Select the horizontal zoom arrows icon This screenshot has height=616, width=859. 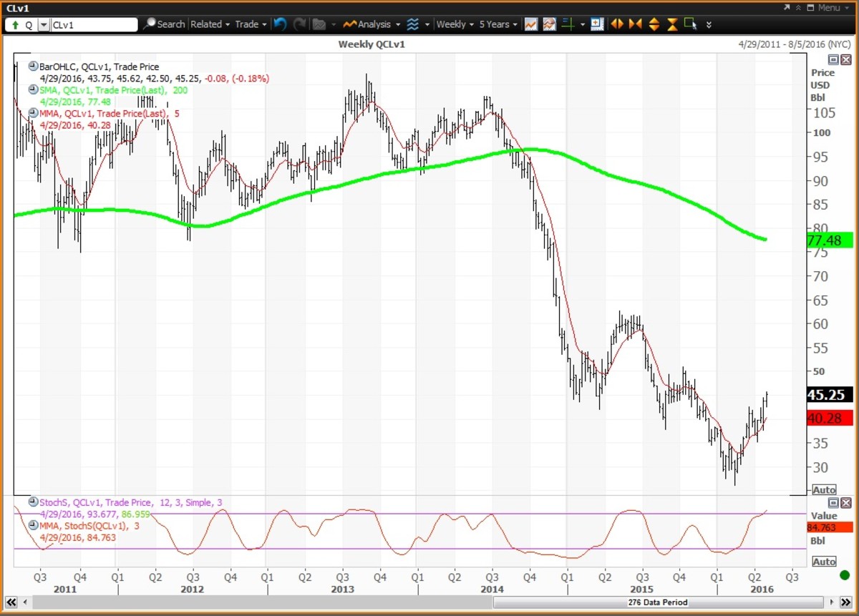(x=617, y=24)
